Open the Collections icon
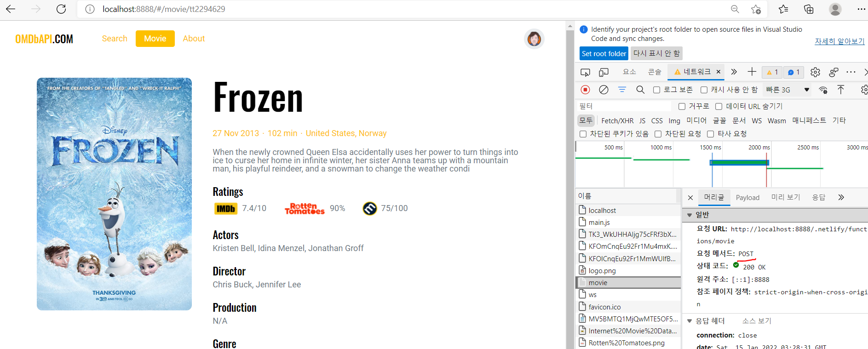This screenshot has width=868, height=349. click(x=809, y=9)
